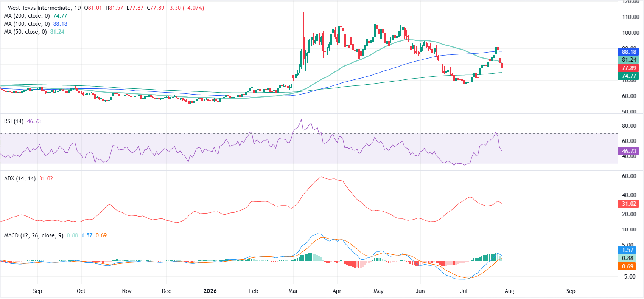Click the O81.01 open value in header
The height and width of the screenshot is (299, 644).
pos(93,8)
